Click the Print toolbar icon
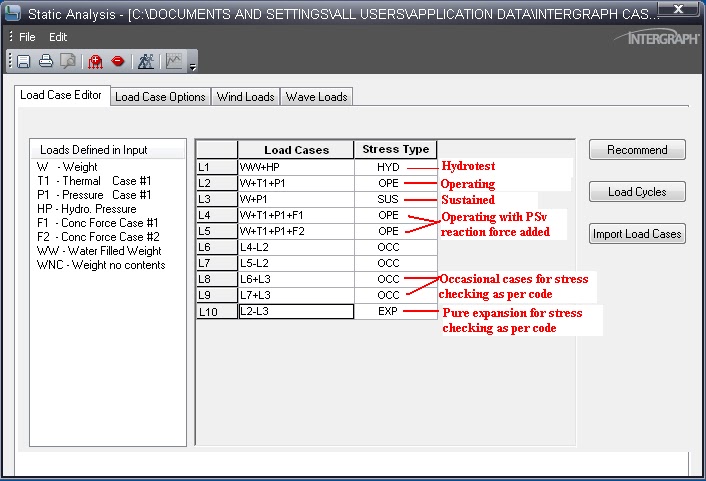This screenshot has height=481, width=706. click(45, 61)
